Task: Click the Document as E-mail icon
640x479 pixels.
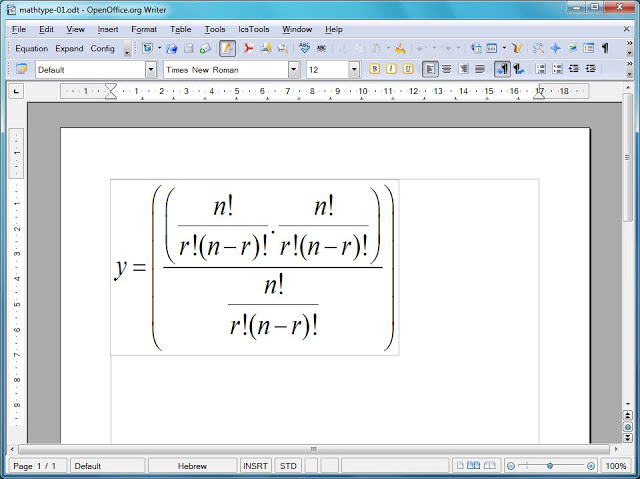Action: pyautogui.click(x=205, y=49)
